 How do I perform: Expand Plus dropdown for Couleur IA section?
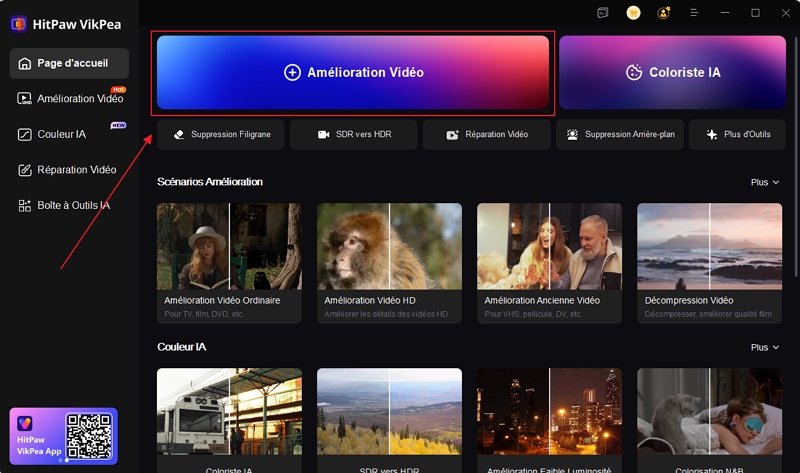[x=763, y=347]
